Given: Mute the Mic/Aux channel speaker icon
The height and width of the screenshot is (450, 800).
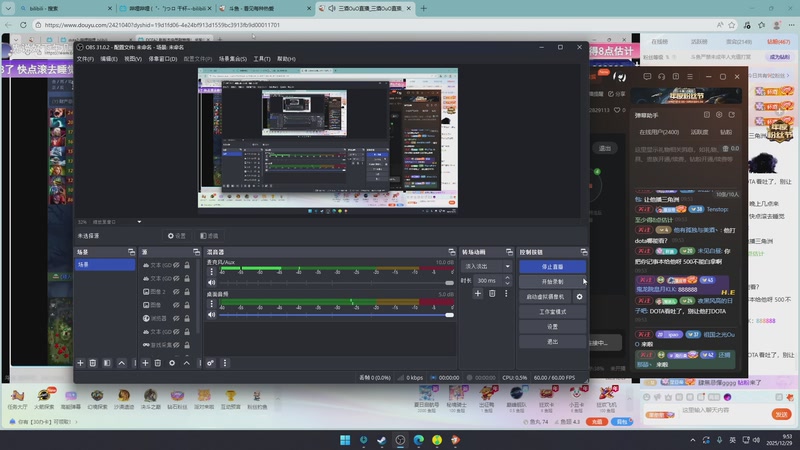Looking at the screenshot, I should click(212, 283).
